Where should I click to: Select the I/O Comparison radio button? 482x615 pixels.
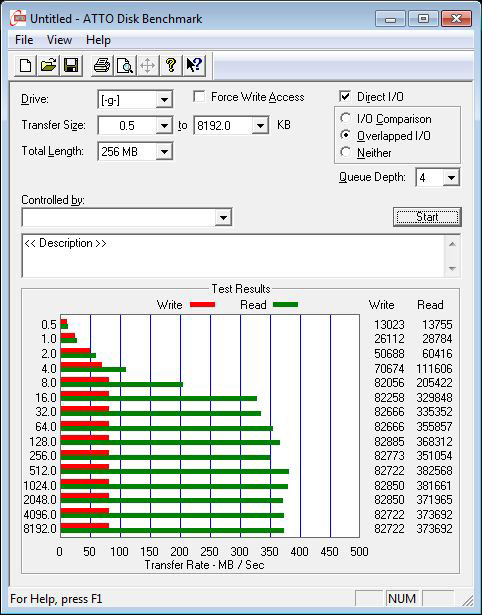point(346,118)
